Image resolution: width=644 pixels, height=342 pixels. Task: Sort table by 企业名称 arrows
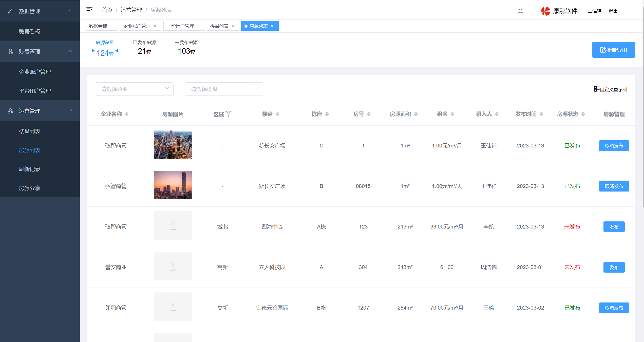point(126,114)
